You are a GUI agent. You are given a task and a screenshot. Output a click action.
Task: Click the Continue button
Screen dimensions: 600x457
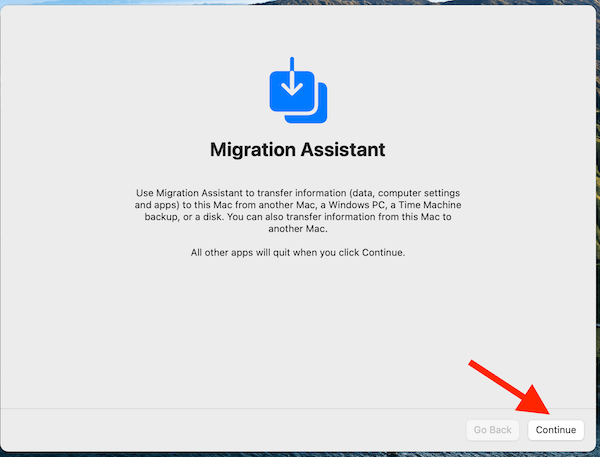(556, 430)
